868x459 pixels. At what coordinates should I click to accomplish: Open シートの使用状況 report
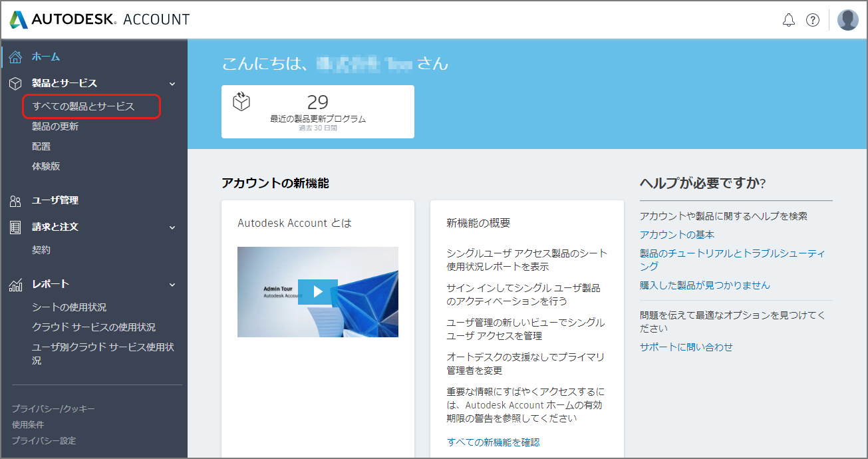click(69, 307)
